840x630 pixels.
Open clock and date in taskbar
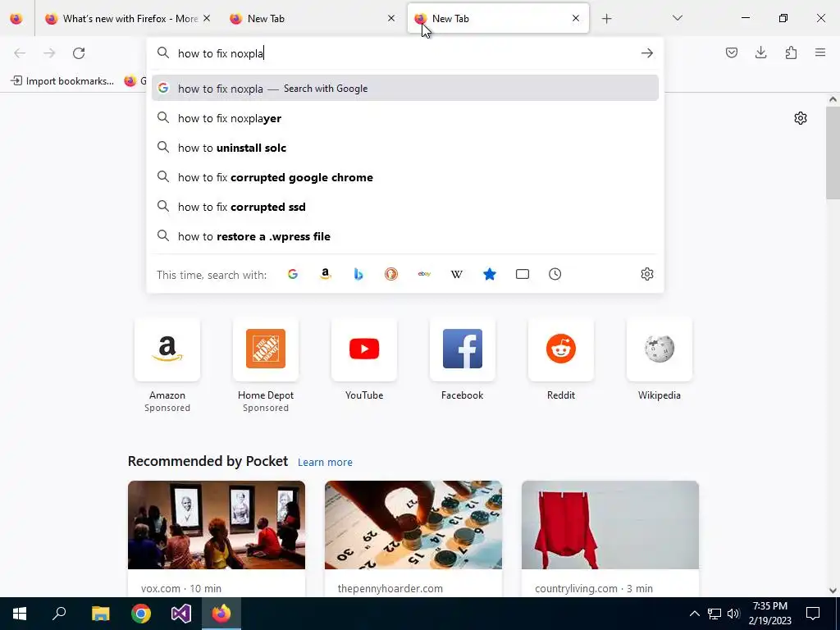tap(770, 614)
